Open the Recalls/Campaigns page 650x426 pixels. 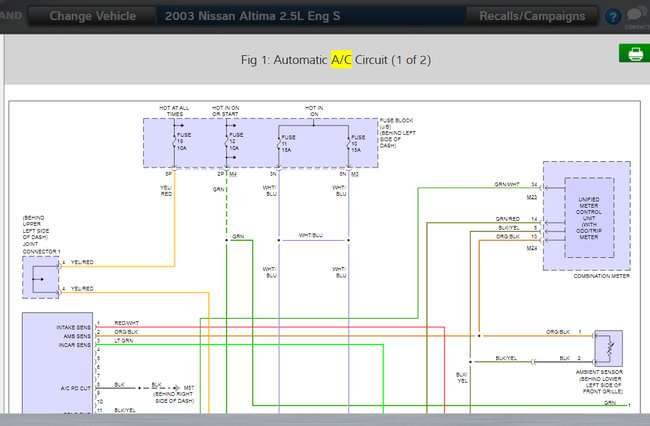532,16
